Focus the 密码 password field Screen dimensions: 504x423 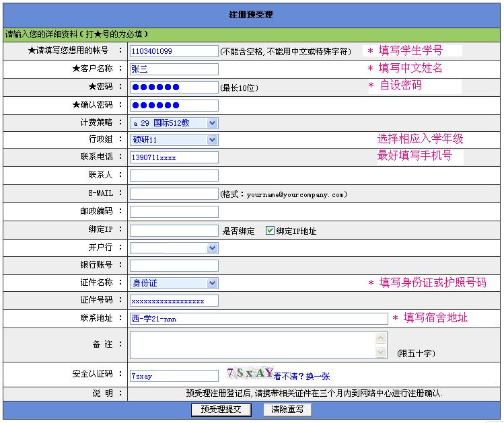click(x=174, y=87)
